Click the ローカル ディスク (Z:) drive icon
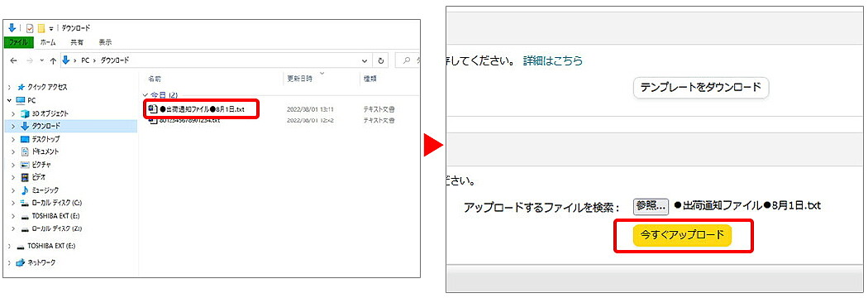868x298 pixels. point(25,228)
